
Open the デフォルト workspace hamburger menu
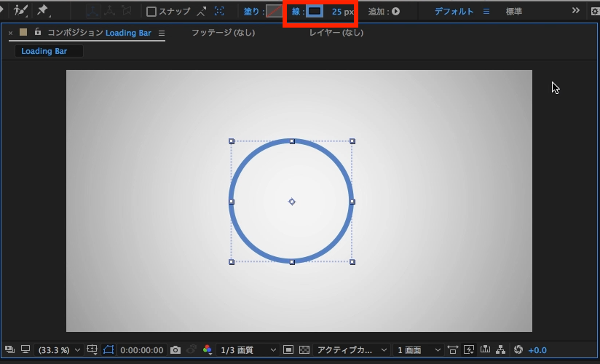486,12
